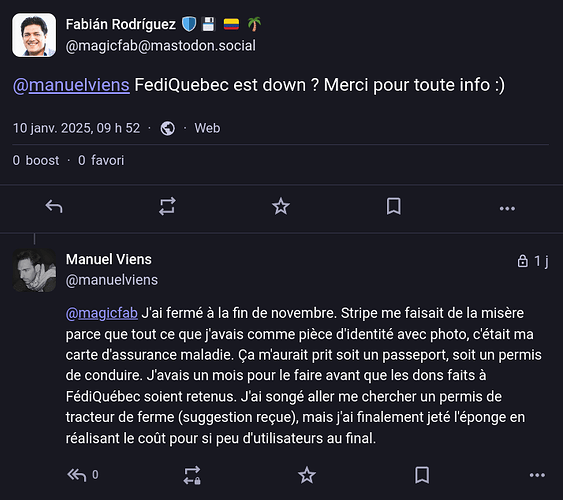
Task: Open @magicfab@mastodon.social account handle
Action: (x=160, y=46)
